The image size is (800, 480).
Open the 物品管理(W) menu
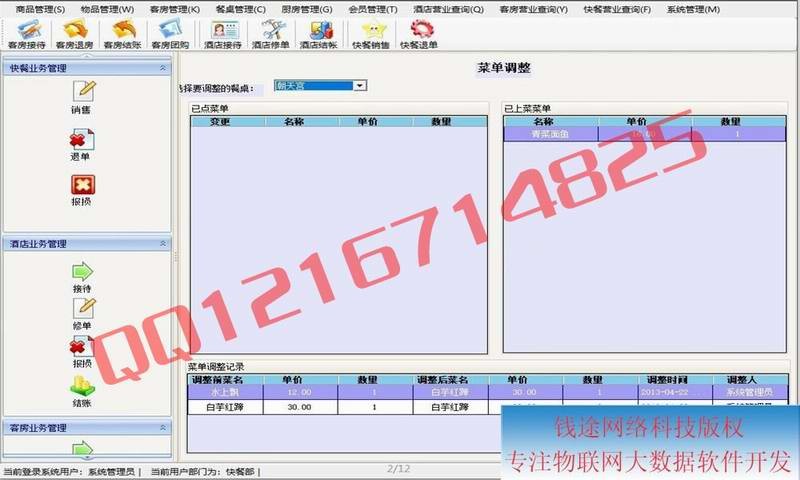108,9
